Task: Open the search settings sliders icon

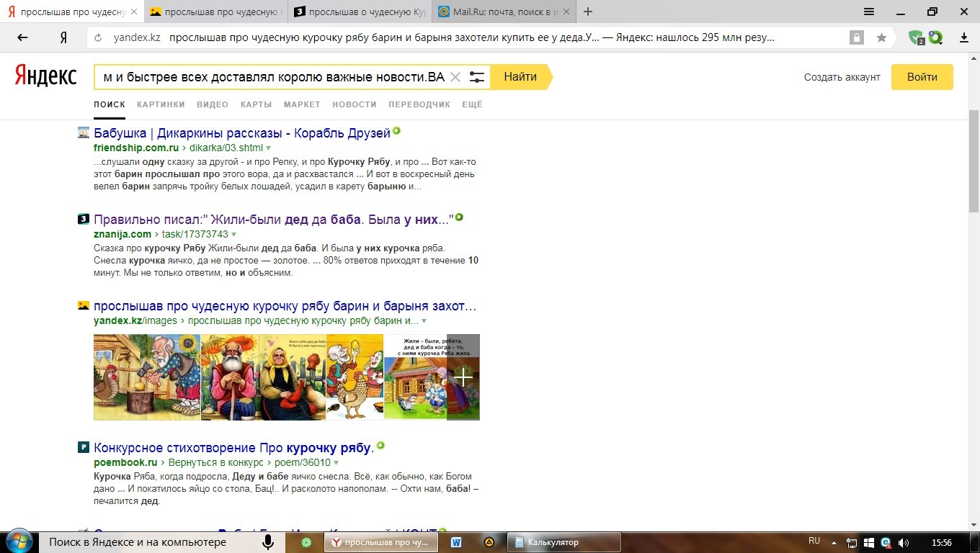Action: tap(476, 77)
